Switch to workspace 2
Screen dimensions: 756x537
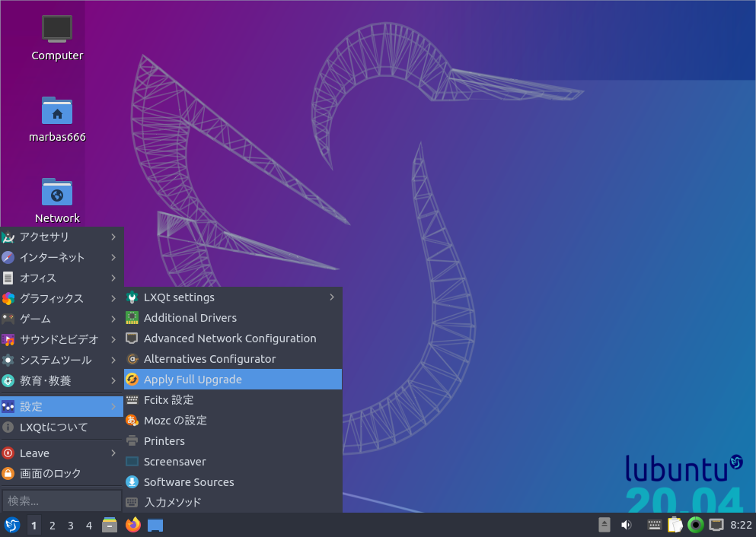(x=52, y=526)
